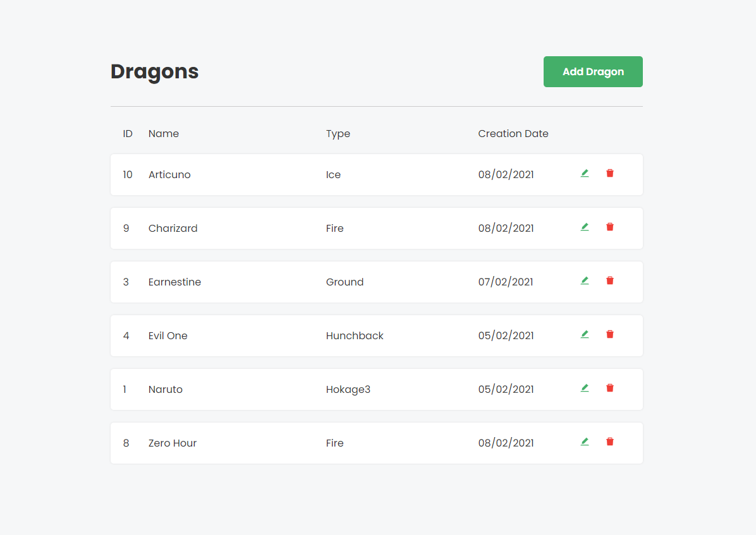
Task: Open edit for Earnestine
Action: click(584, 281)
